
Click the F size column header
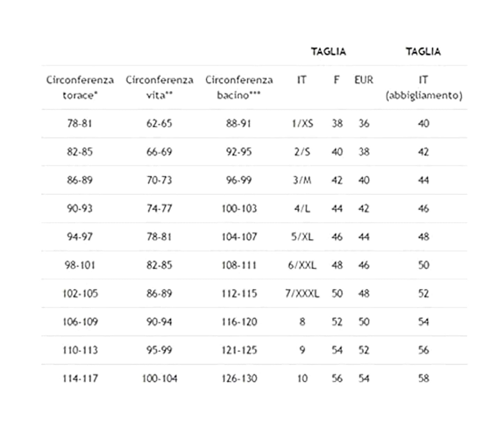(x=337, y=80)
